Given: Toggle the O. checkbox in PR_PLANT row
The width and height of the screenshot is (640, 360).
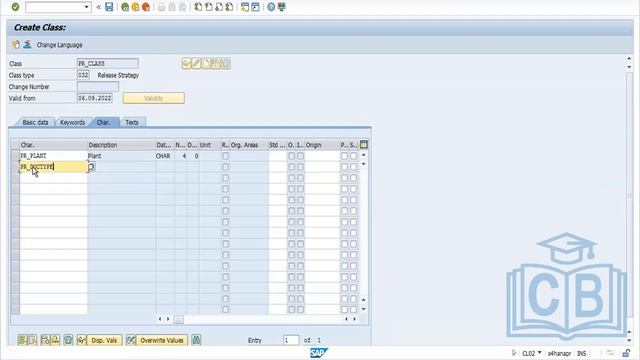Looking at the screenshot, I should (x=291, y=156).
